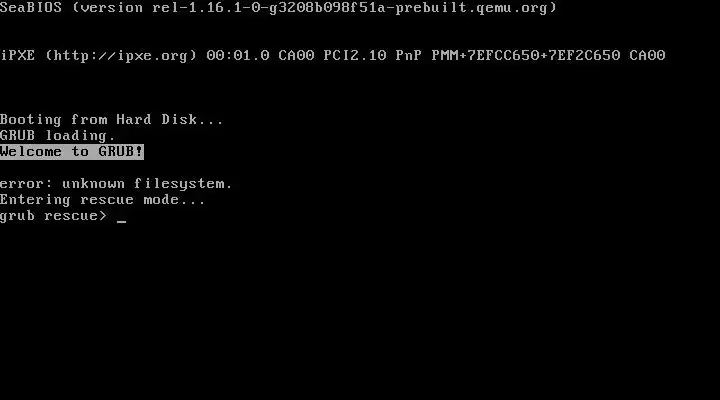Click the first "CA00" after 00:01.0

[x=296, y=56]
